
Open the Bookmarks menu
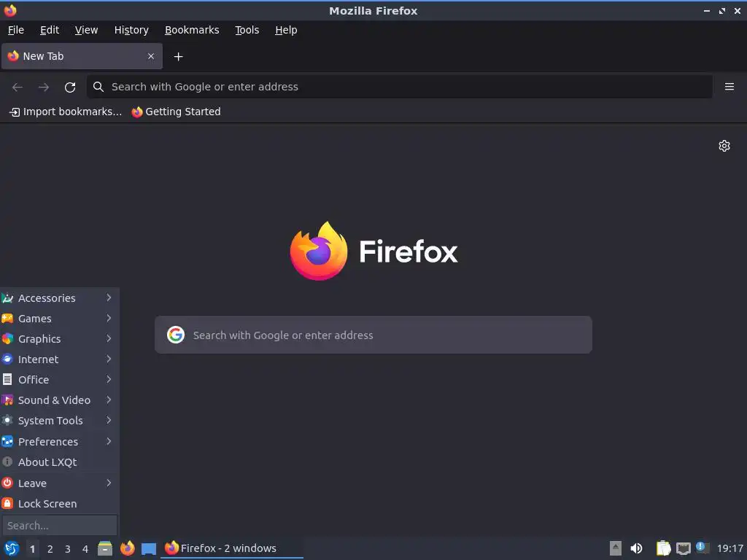[x=192, y=30]
